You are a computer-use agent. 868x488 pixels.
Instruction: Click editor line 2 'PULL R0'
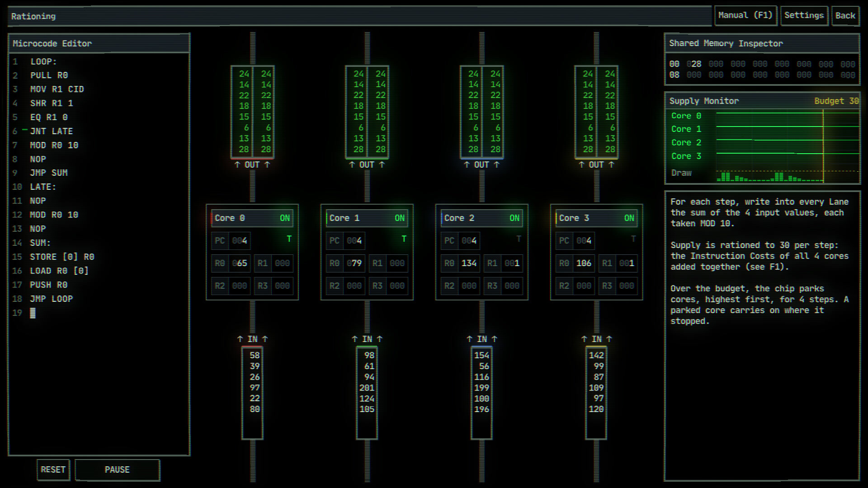coord(49,75)
